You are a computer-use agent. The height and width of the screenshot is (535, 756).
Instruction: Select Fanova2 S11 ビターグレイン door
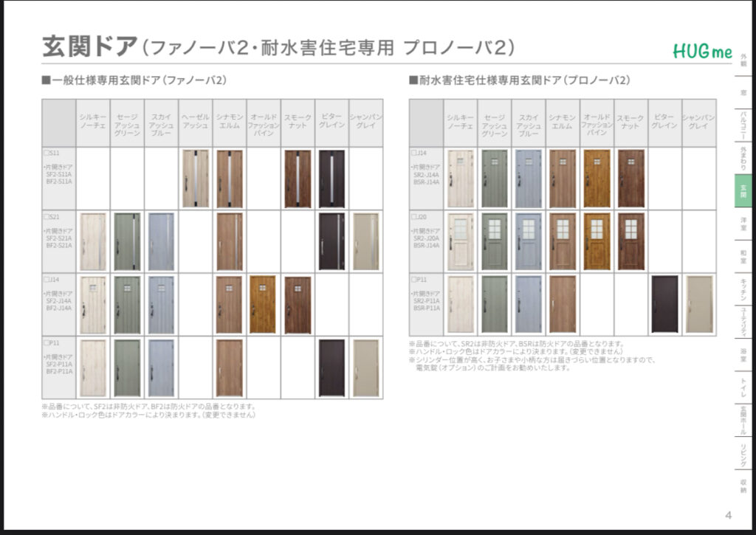coord(331,179)
